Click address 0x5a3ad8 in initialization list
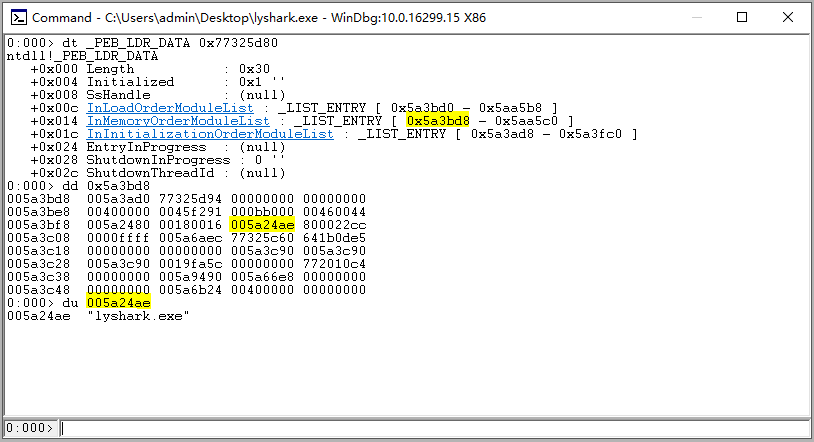The width and height of the screenshot is (814, 442). pyautogui.click(x=502, y=134)
